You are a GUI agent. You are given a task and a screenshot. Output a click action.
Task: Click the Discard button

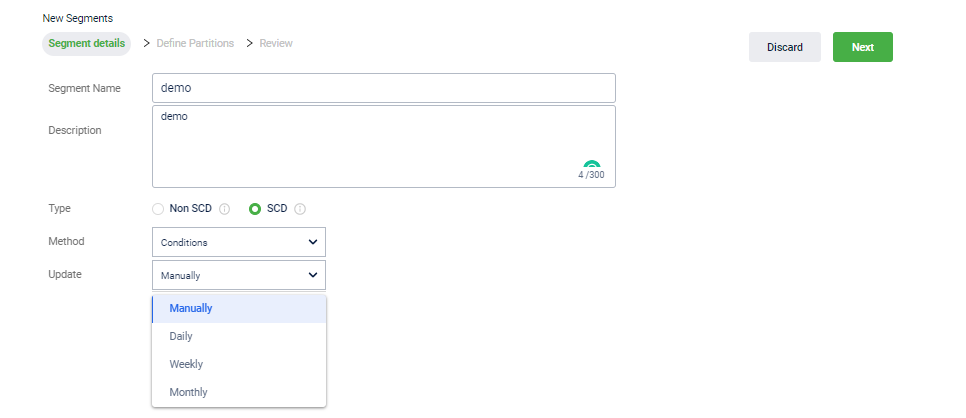pyautogui.click(x=785, y=47)
